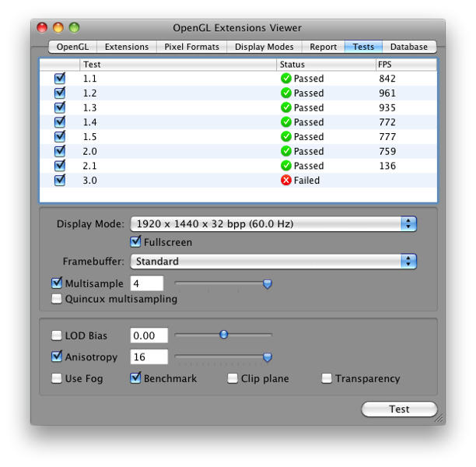
Task: Click the resize grip at the window corner
Action: [439, 419]
